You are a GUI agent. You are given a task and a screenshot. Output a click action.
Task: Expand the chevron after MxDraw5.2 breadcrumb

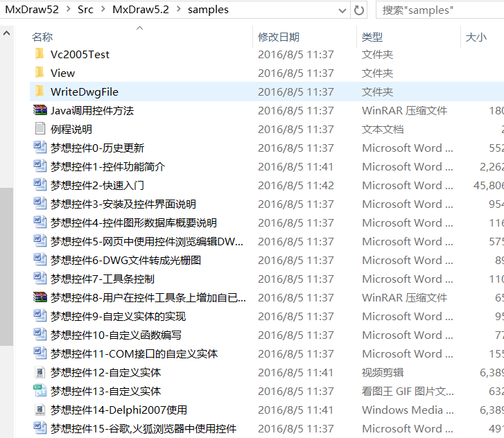pos(178,9)
